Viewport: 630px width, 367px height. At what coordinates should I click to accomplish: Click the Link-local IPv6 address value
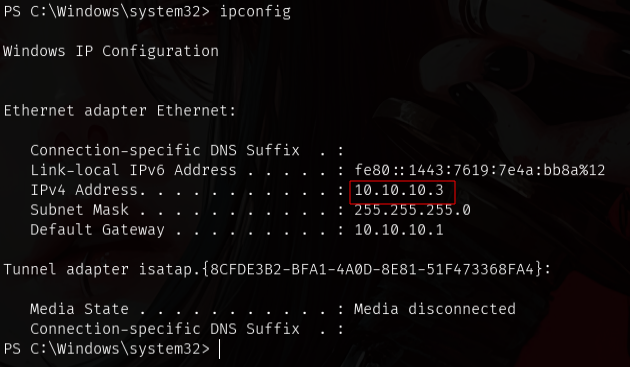click(480, 170)
